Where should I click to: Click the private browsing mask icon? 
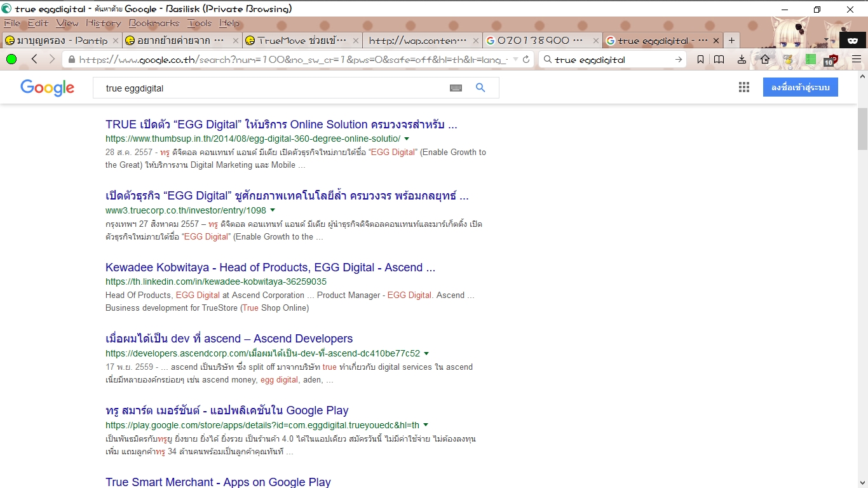pyautogui.click(x=853, y=40)
